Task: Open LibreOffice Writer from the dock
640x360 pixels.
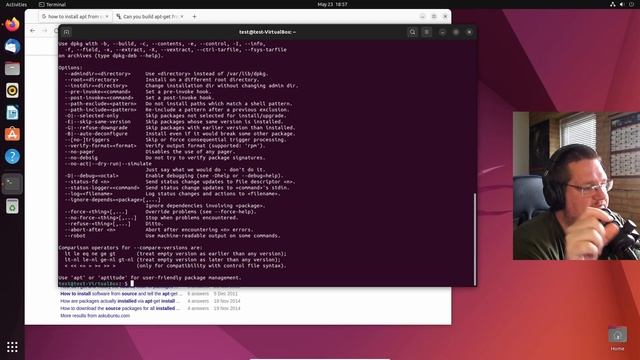Action: pos(12,112)
